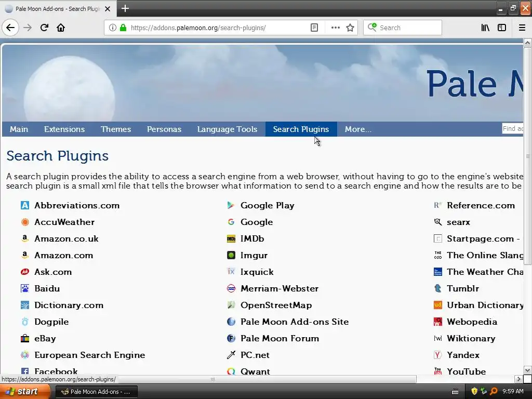Click the system tray security shield icon
The height and width of the screenshot is (399, 532).
474,391
